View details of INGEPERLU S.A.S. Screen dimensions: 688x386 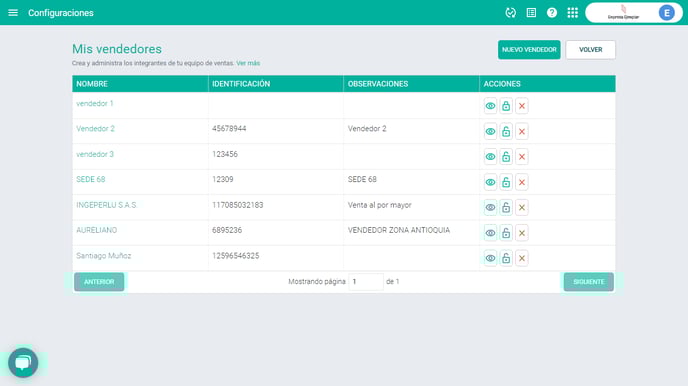pos(491,207)
